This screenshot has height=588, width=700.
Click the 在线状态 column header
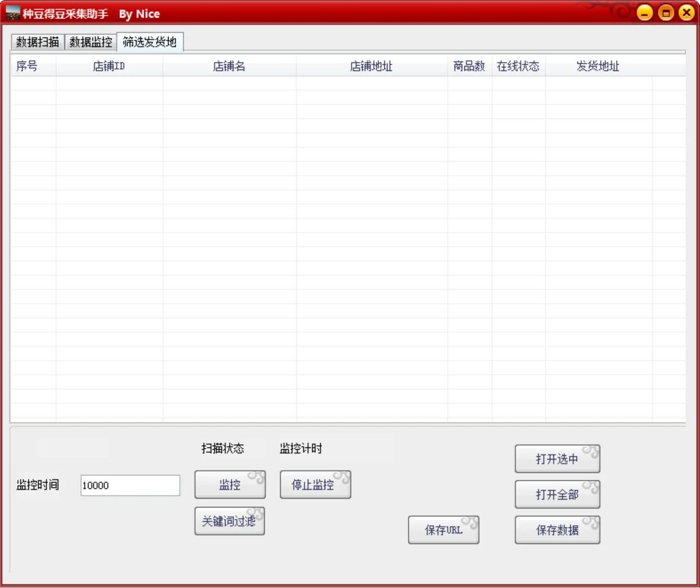click(518, 66)
